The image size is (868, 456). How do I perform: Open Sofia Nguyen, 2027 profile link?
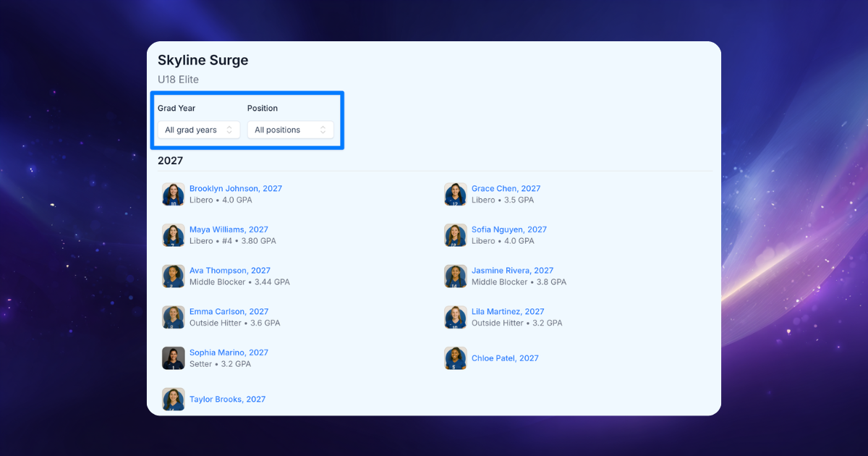point(509,229)
